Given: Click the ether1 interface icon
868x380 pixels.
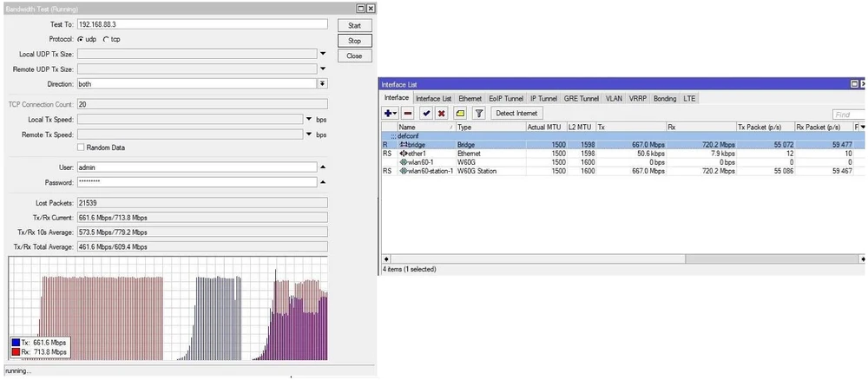Looking at the screenshot, I should [x=404, y=154].
